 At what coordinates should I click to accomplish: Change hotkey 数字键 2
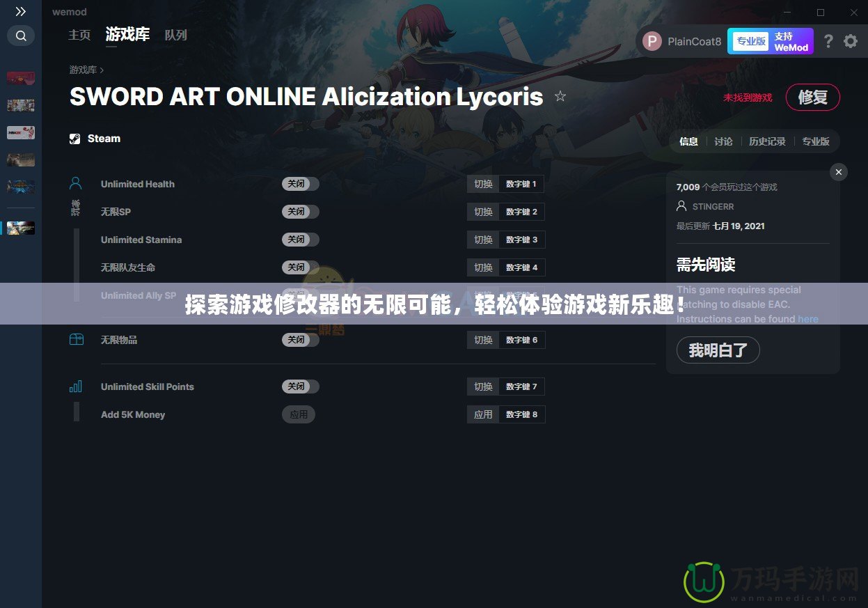(522, 212)
